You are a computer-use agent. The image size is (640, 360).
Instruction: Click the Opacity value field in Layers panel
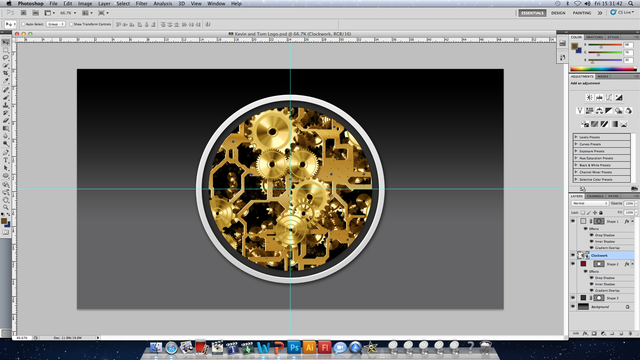pyautogui.click(x=629, y=203)
